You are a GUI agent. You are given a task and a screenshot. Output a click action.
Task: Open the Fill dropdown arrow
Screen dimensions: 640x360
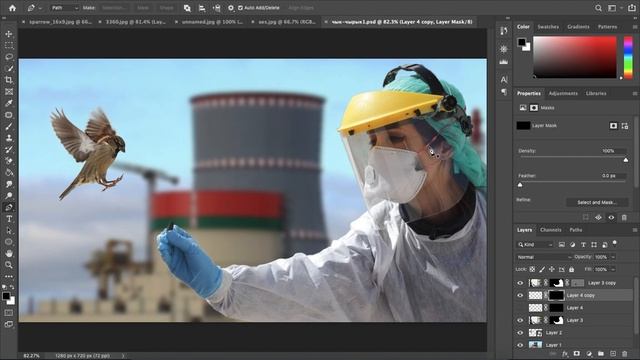point(613,269)
